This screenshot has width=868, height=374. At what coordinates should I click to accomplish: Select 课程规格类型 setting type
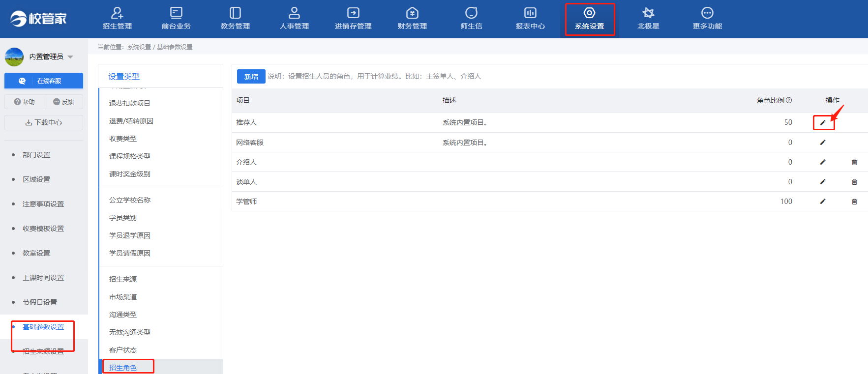(130, 156)
